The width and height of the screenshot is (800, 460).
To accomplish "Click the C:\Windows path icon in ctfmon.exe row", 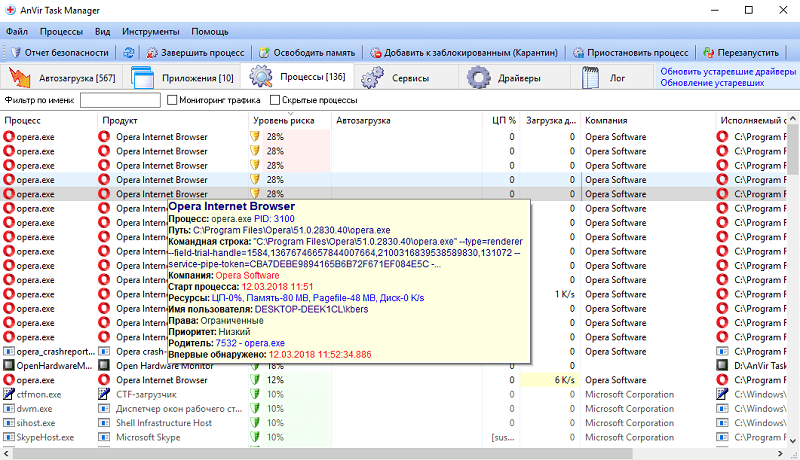I will coord(722,394).
